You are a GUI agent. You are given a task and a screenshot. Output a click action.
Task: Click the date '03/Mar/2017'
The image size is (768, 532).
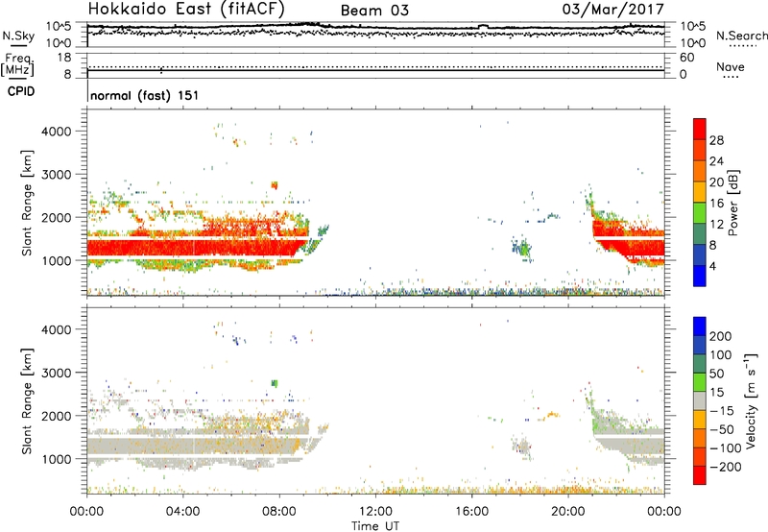(612, 10)
